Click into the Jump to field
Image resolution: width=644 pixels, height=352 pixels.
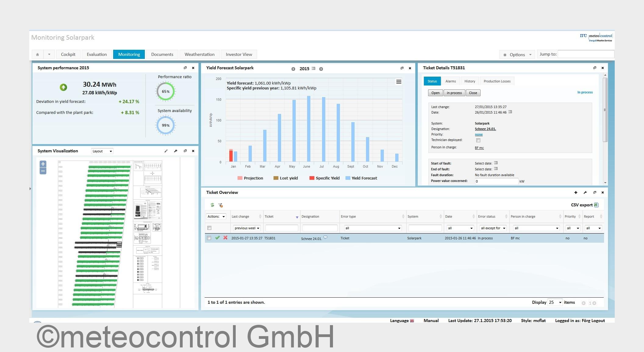point(586,54)
